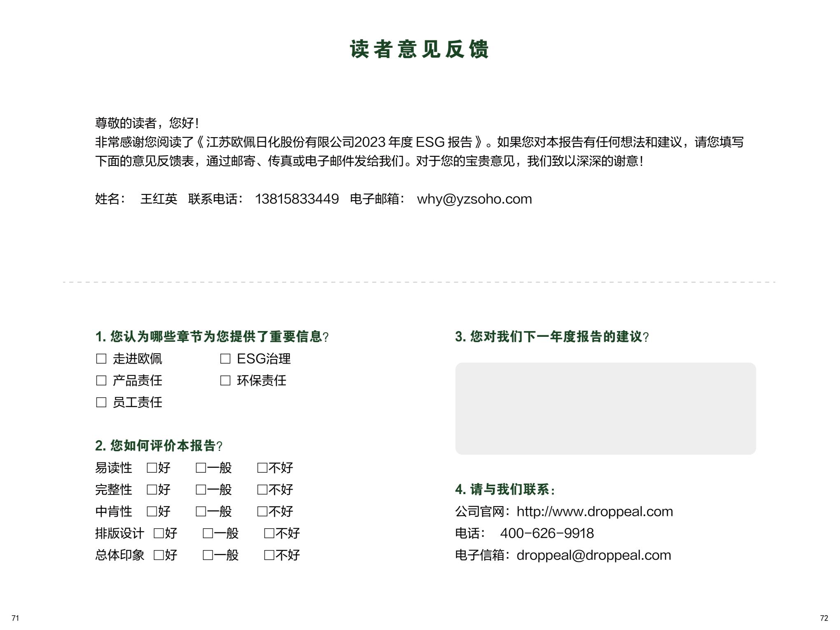Mark 排版设计 as 一般

pos(208,533)
